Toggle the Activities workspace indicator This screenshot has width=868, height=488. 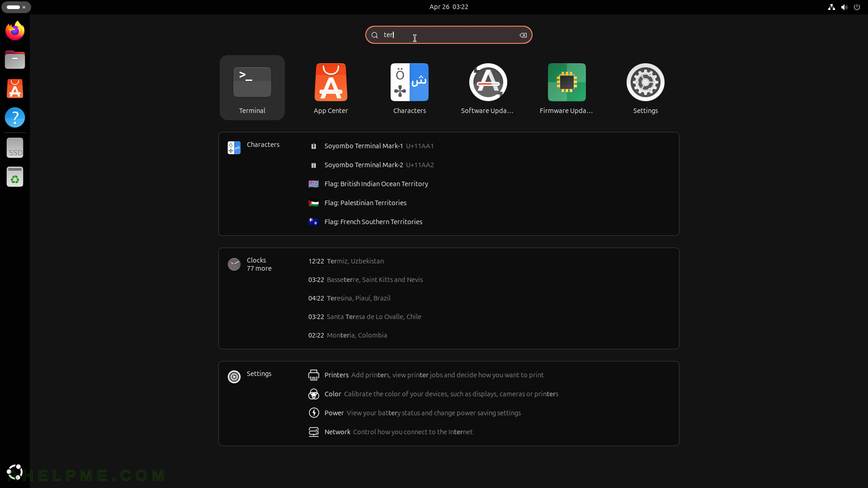pos(16,7)
